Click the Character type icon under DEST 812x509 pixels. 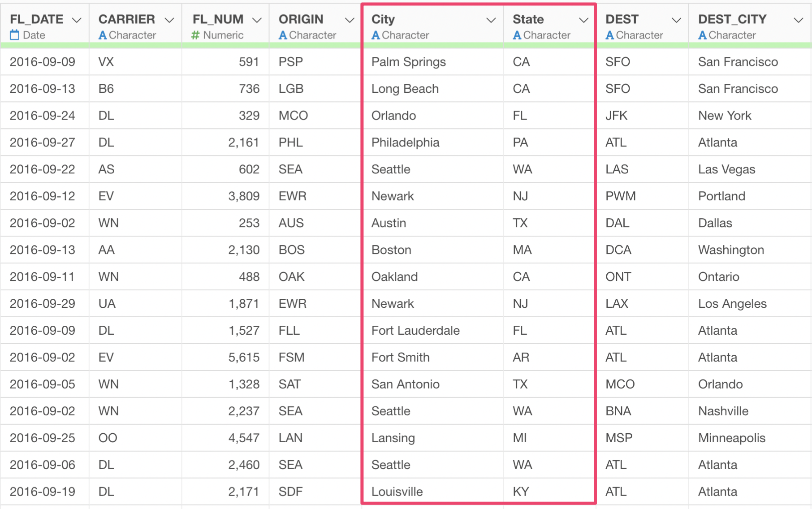point(610,35)
